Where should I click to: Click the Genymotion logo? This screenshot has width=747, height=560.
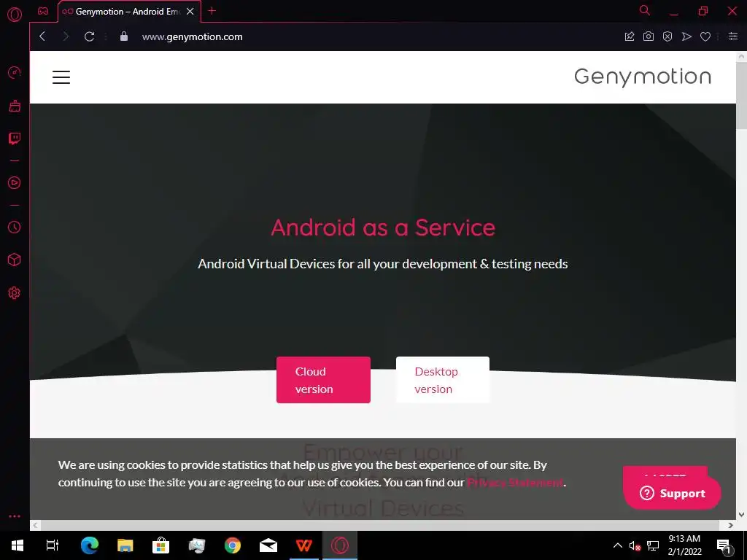point(643,77)
